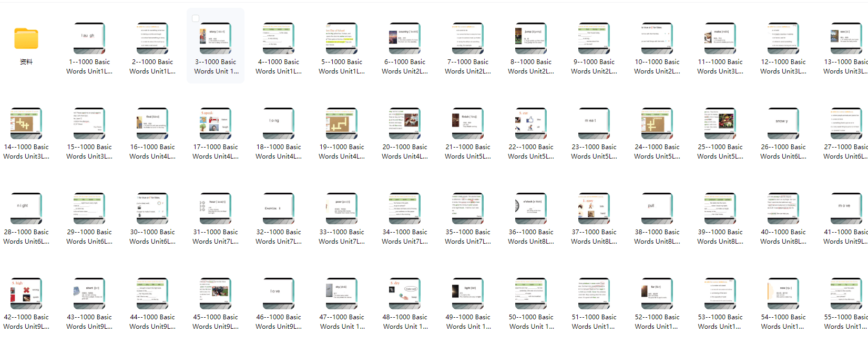Click the 14--1000 Basic Words crossword thumbnail

click(x=26, y=123)
